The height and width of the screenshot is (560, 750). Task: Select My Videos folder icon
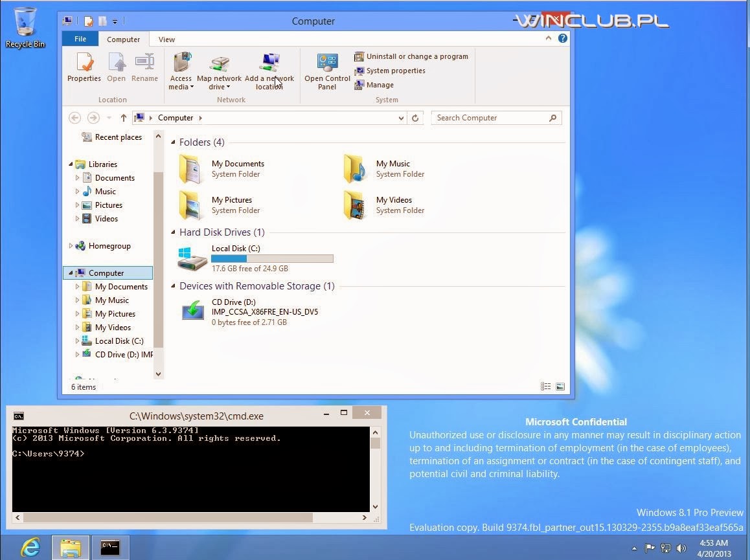(x=354, y=205)
